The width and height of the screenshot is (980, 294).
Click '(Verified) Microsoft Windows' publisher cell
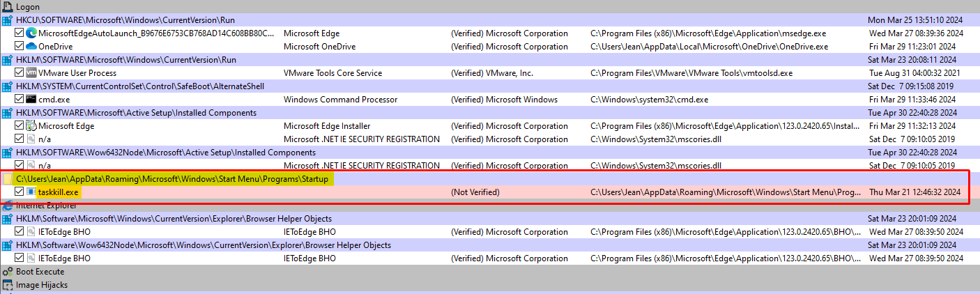504,99
